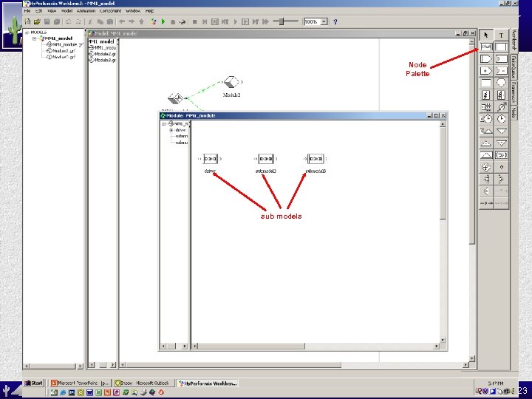
Task: Click the animation speed slider handle
Action: [282, 21]
